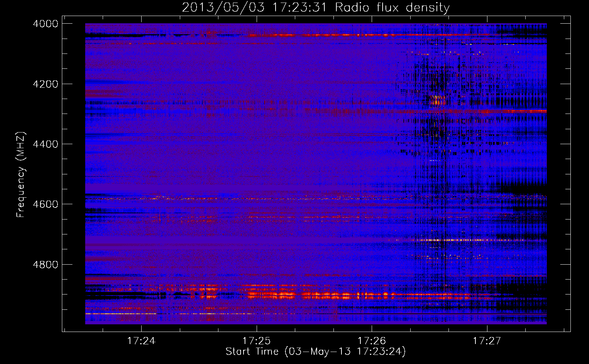Click the 4800 frequency tick label
The width and height of the screenshot is (589, 364).
(46, 264)
